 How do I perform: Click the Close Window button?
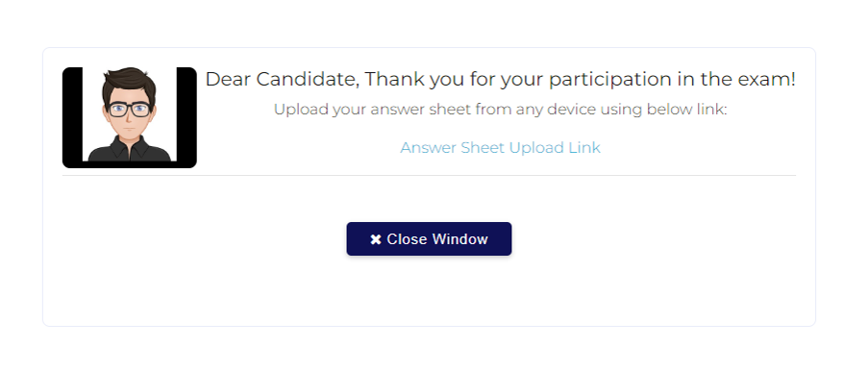tap(429, 239)
